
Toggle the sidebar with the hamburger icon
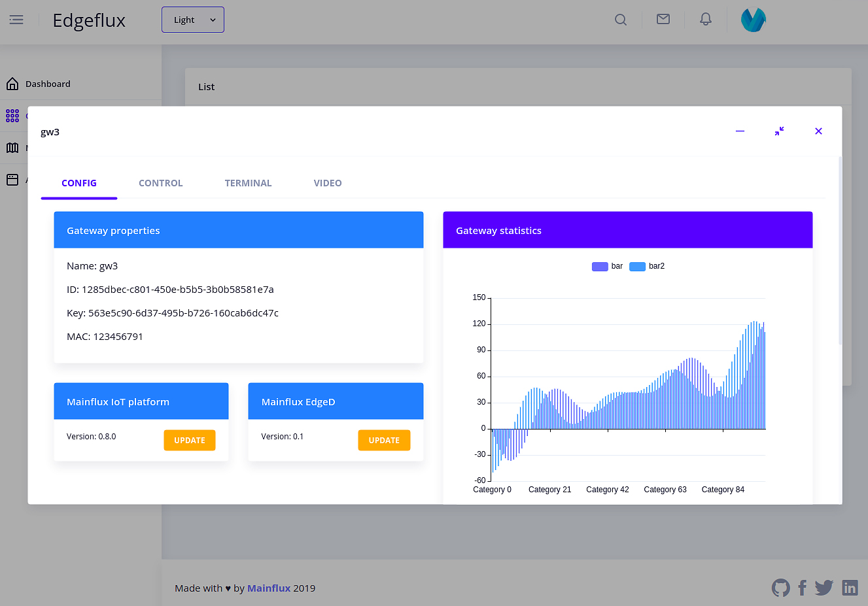click(16, 20)
